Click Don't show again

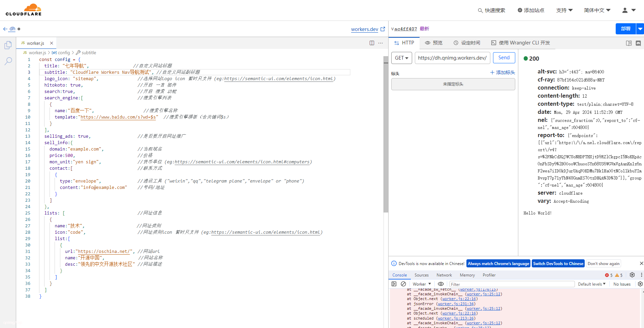[604, 264]
